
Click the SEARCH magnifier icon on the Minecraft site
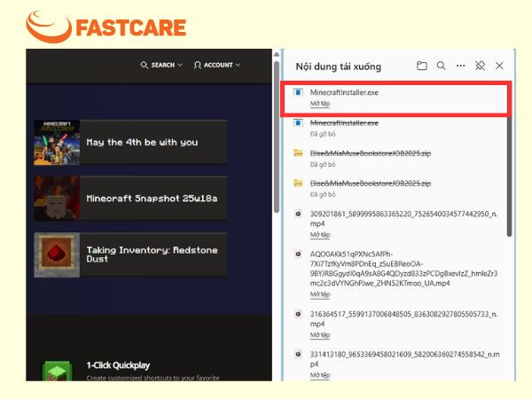(x=145, y=65)
